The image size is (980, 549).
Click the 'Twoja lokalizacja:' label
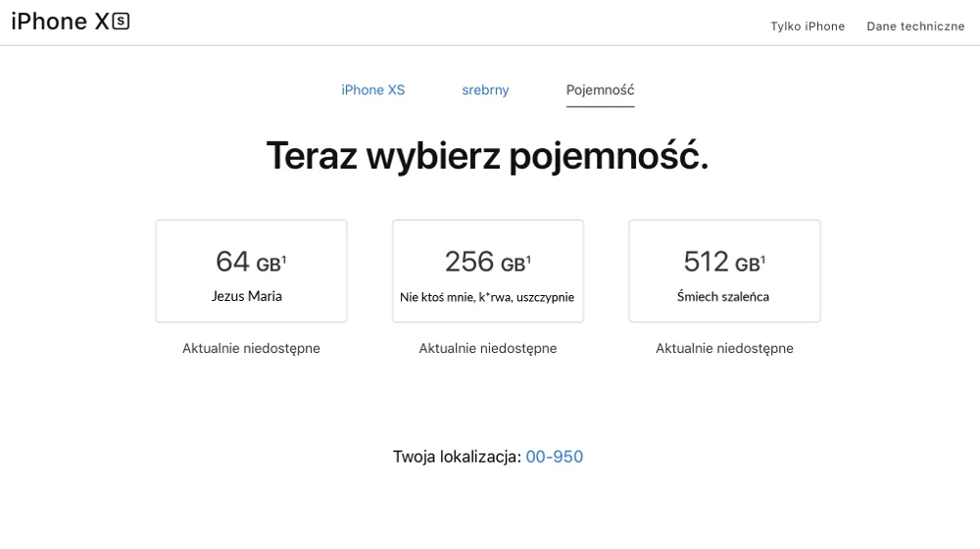[x=457, y=457]
